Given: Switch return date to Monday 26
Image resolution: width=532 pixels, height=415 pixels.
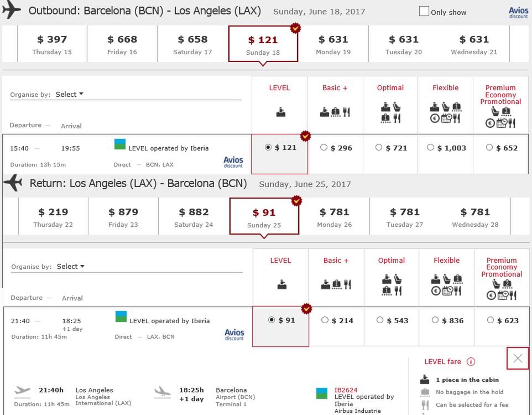Looking at the screenshot, I should click(x=333, y=217).
